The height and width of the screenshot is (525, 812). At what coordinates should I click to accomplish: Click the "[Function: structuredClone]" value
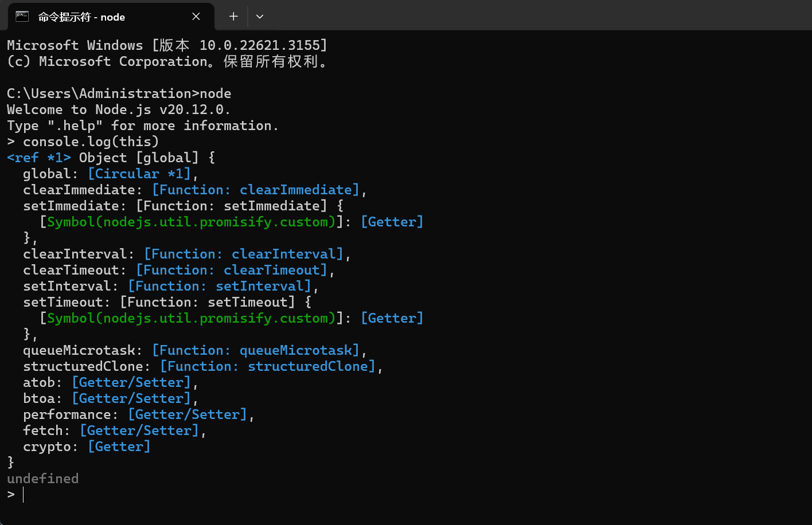268,366
